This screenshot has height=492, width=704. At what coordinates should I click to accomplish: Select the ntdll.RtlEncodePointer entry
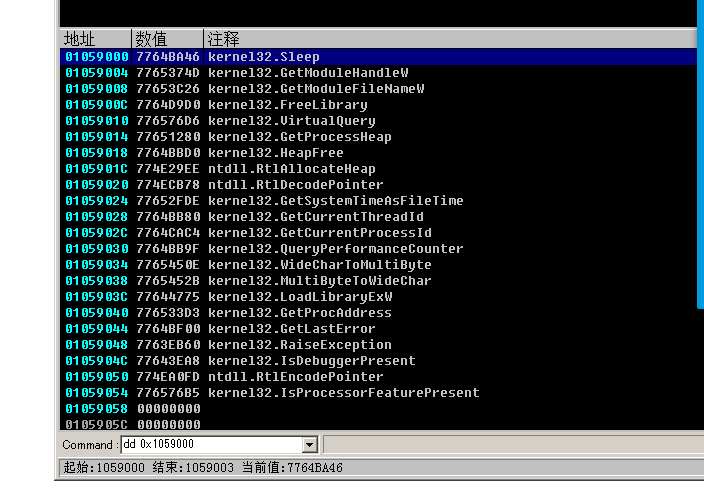pyautogui.click(x=295, y=377)
